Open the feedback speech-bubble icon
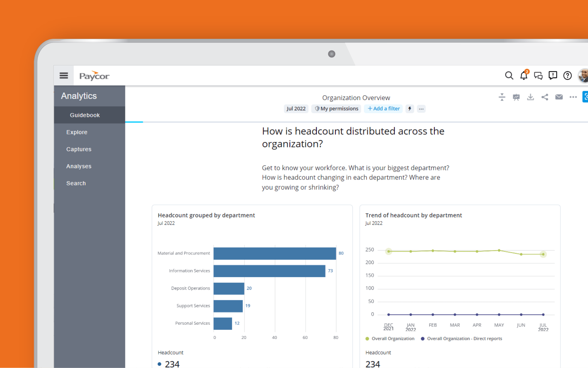This screenshot has width=588, height=368. tap(553, 75)
